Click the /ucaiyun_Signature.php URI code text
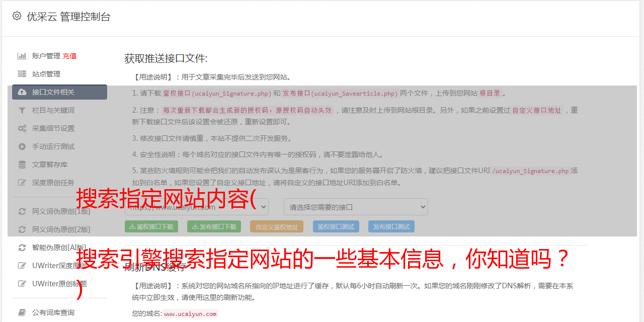This screenshot has width=644, height=322. [x=530, y=171]
